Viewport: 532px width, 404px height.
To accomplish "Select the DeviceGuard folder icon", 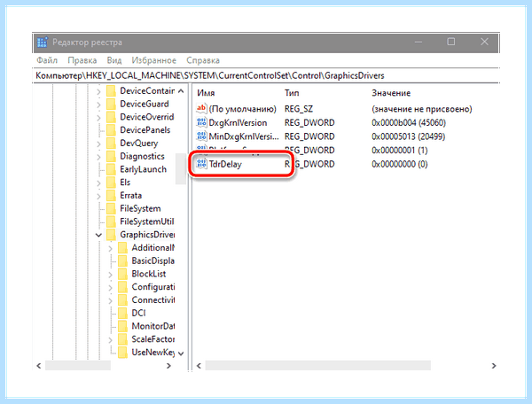I will point(112,104).
